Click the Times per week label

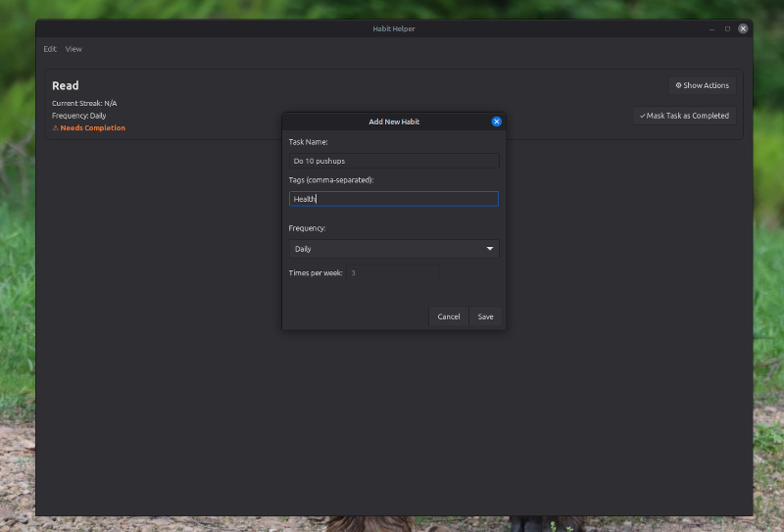point(316,273)
